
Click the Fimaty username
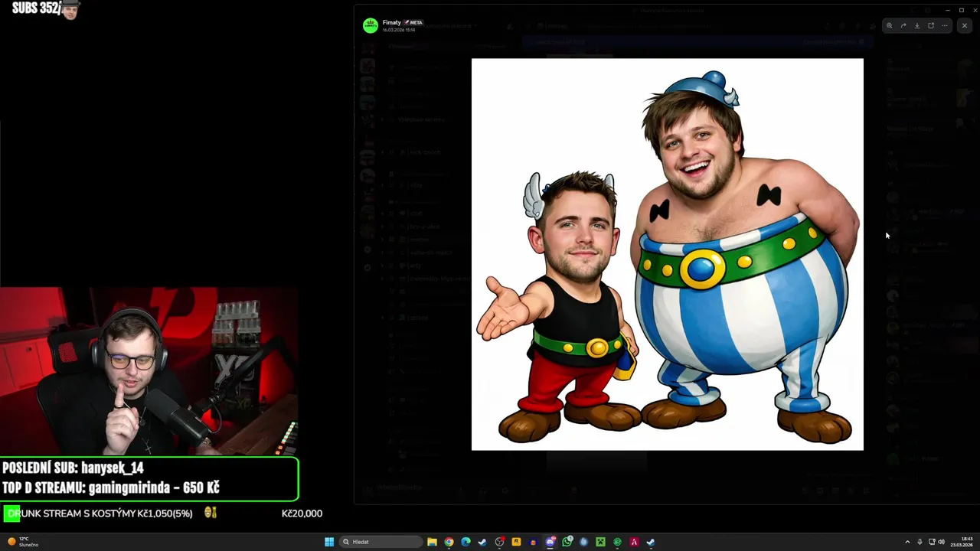[x=391, y=22]
